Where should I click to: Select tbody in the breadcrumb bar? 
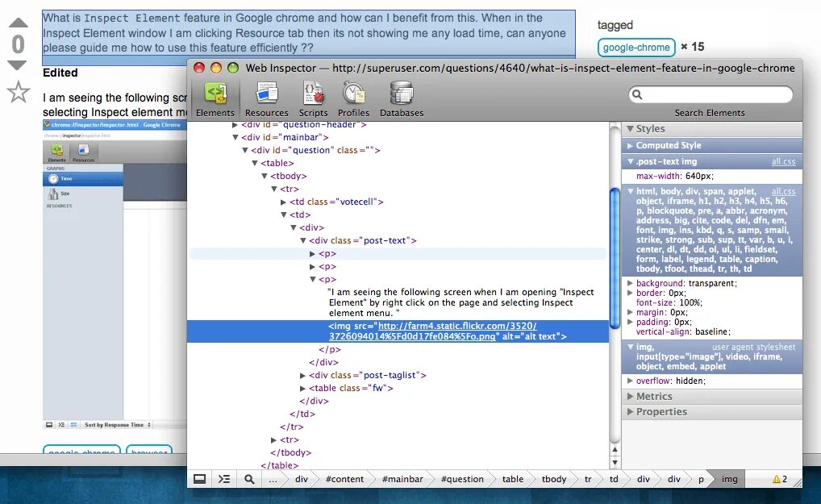tap(554, 479)
